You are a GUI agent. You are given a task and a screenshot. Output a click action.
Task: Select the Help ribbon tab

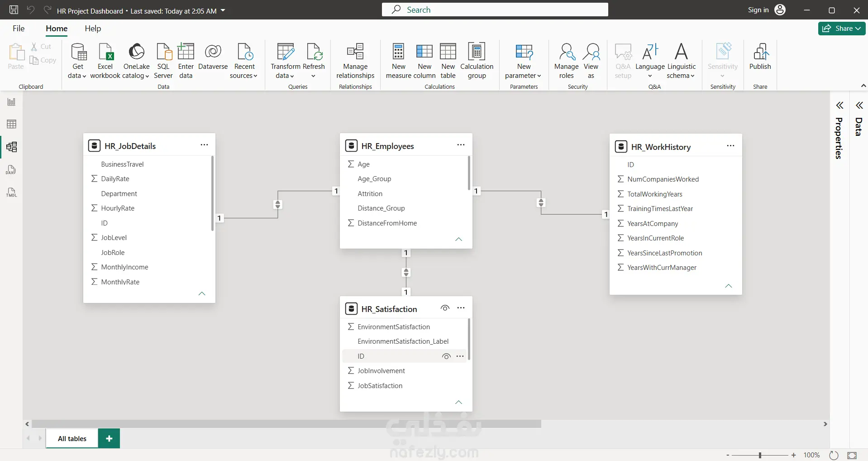click(x=93, y=29)
